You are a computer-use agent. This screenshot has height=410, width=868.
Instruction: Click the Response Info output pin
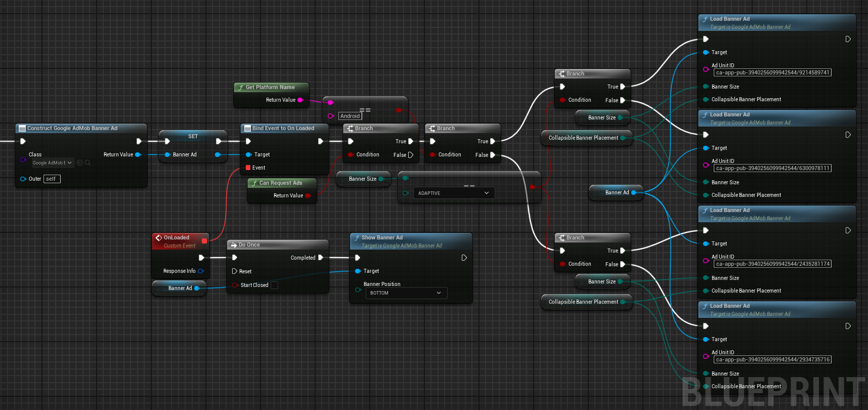200,271
